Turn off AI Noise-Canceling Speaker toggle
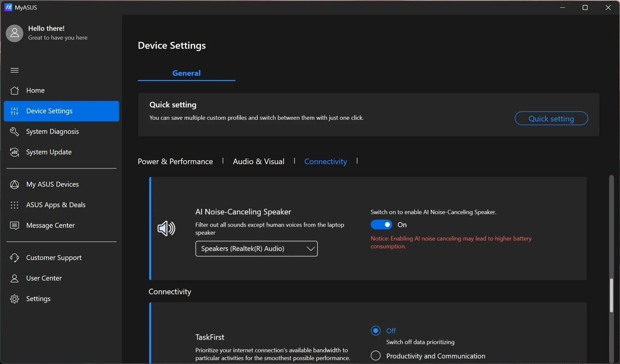This screenshot has width=620, height=364. tap(381, 224)
